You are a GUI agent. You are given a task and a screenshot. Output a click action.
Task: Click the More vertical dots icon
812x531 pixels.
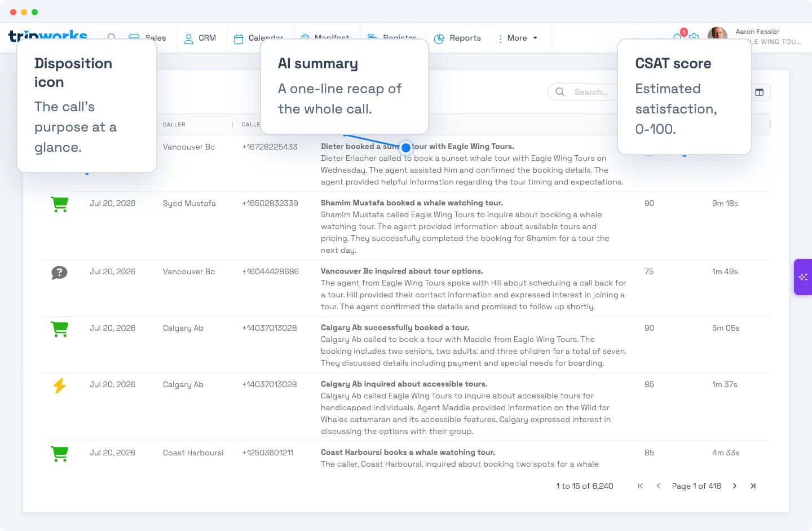click(500, 39)
